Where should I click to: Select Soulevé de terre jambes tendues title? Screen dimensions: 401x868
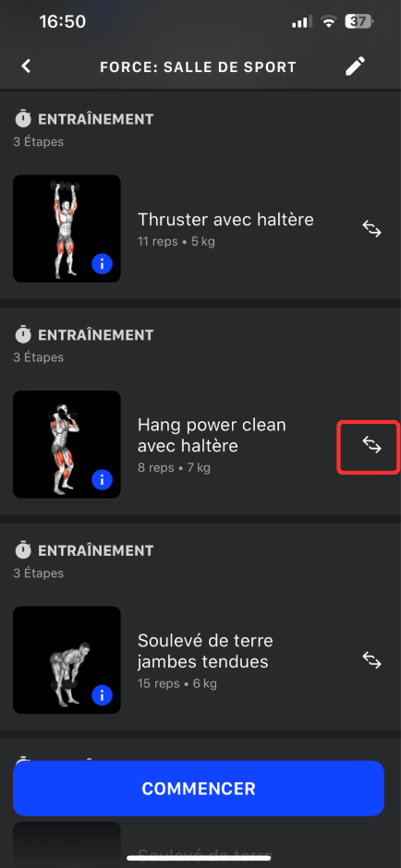205,651
